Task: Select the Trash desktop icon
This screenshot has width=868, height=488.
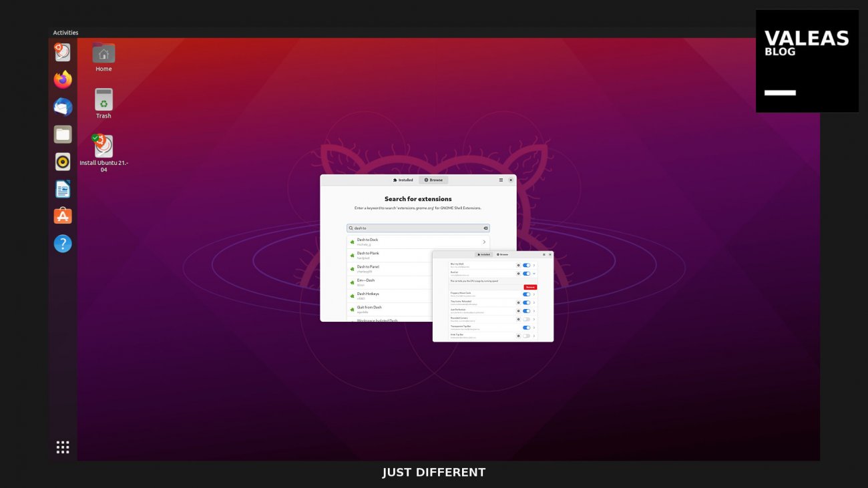Action: [103, 103]
